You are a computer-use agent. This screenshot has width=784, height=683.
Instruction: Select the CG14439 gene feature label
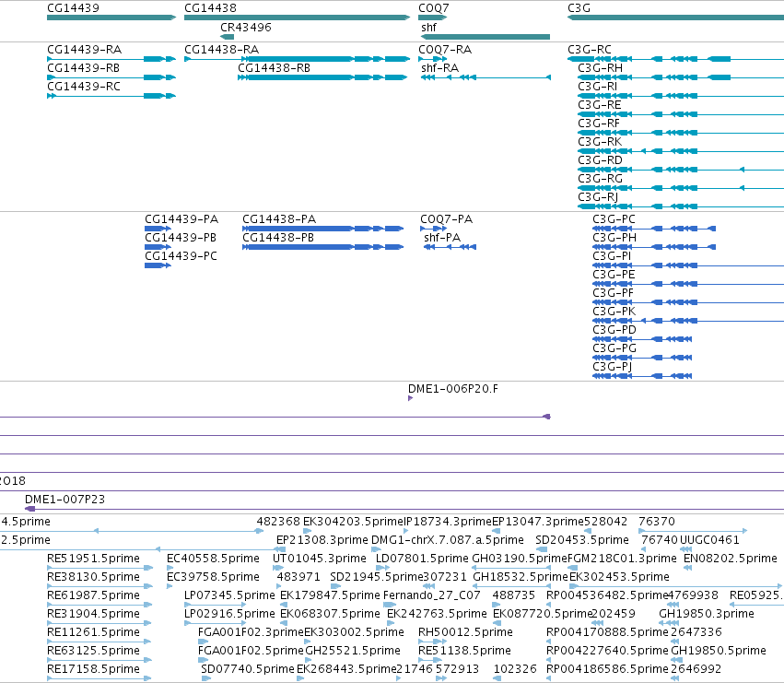[x=73, y=8]
